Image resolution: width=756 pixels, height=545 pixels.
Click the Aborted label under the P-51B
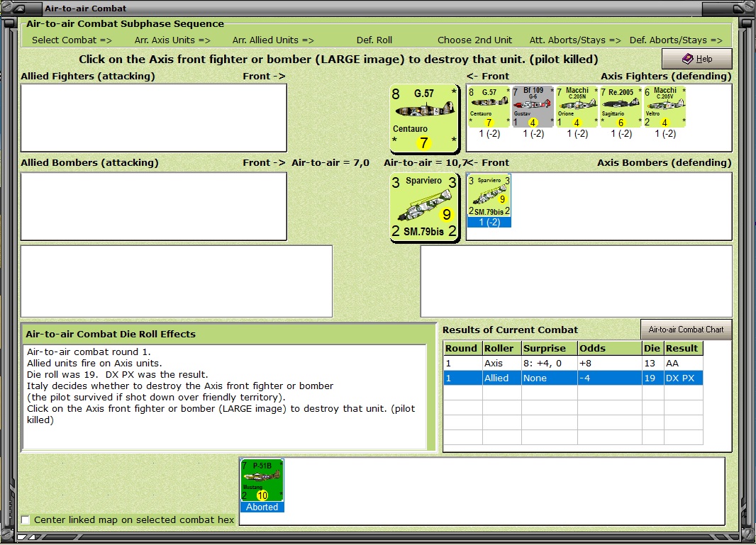(262, 507)
